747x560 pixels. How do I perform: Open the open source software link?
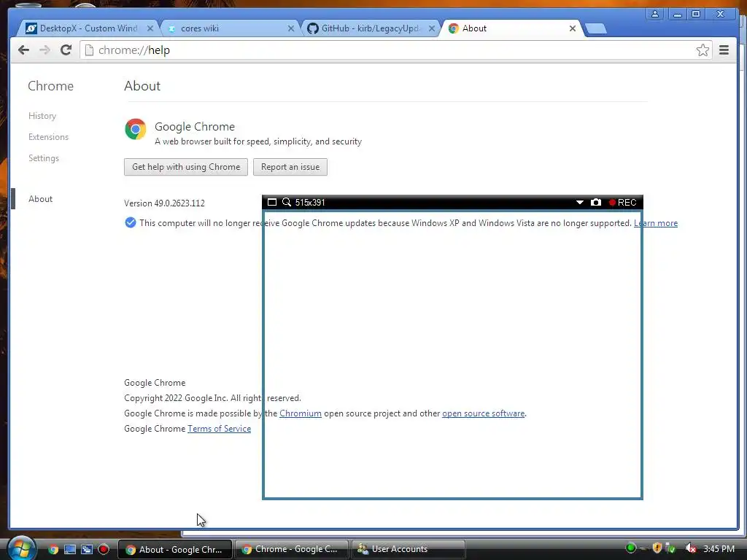click(x=483, y=413)
